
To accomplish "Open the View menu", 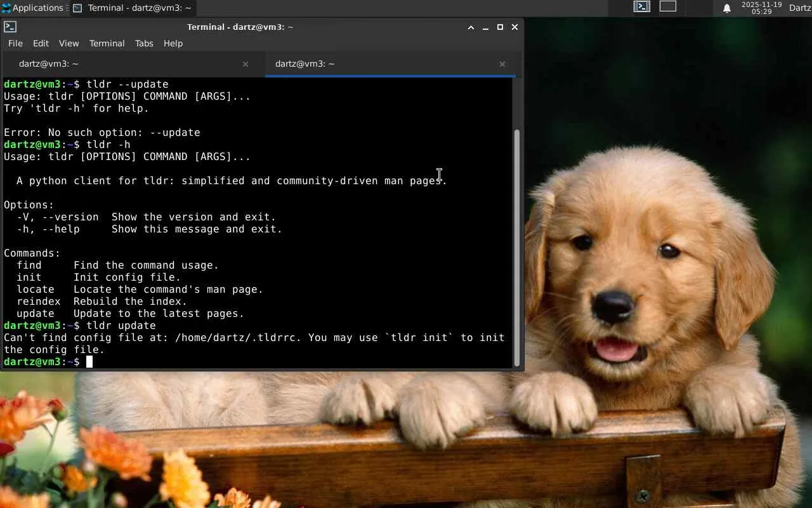I will pyautogui.click(x=69, y=43).
